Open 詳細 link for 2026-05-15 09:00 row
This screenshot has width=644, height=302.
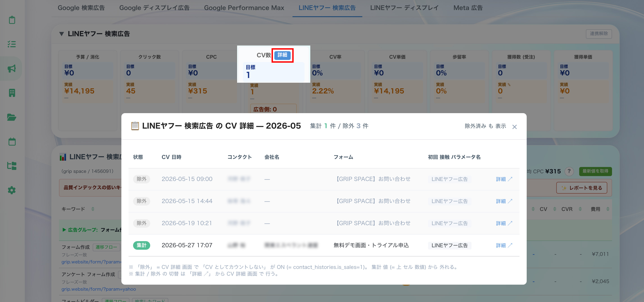pyautogui.click(x=504, y=179)
